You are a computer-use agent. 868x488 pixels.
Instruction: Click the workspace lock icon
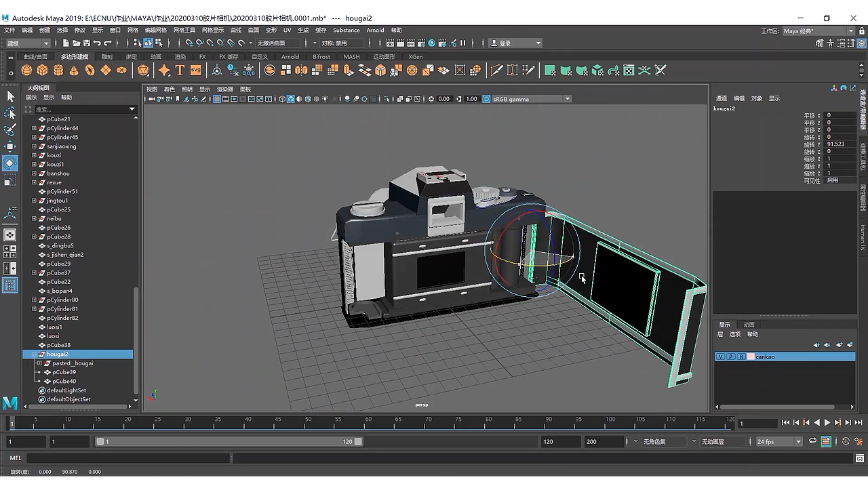(x=861, y=30)
